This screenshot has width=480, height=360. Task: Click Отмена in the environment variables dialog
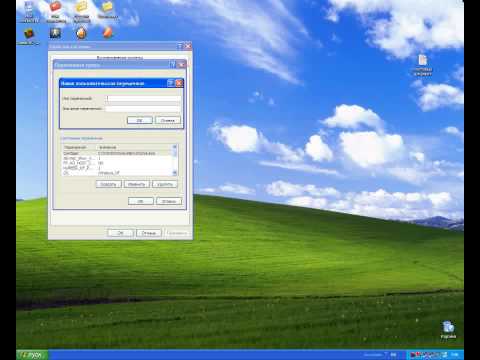169,201
